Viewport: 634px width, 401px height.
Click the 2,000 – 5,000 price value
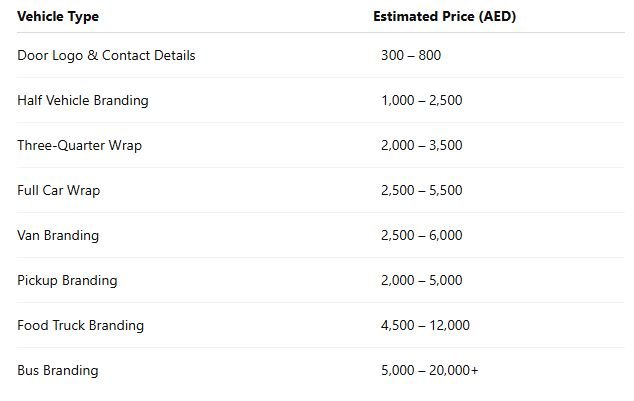point(422,280)
